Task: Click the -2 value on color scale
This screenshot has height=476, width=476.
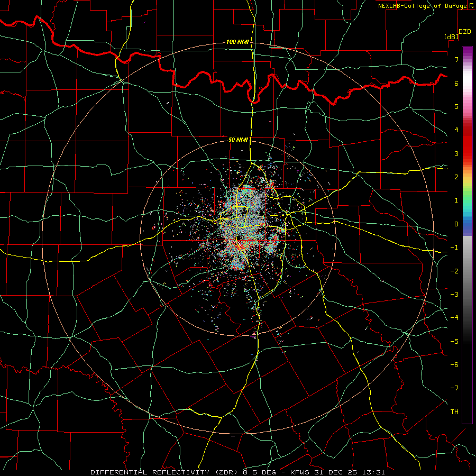Action: point(454,271)
